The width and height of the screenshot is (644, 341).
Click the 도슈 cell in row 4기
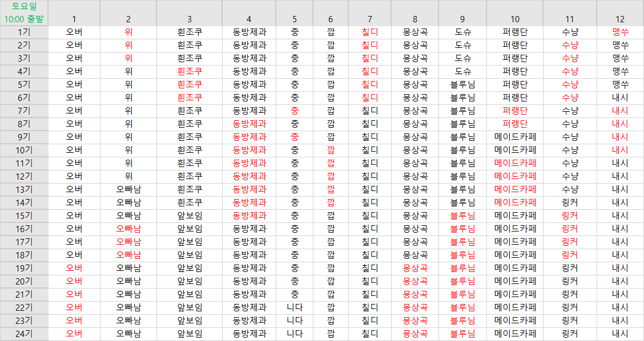[x=462, y=71]
